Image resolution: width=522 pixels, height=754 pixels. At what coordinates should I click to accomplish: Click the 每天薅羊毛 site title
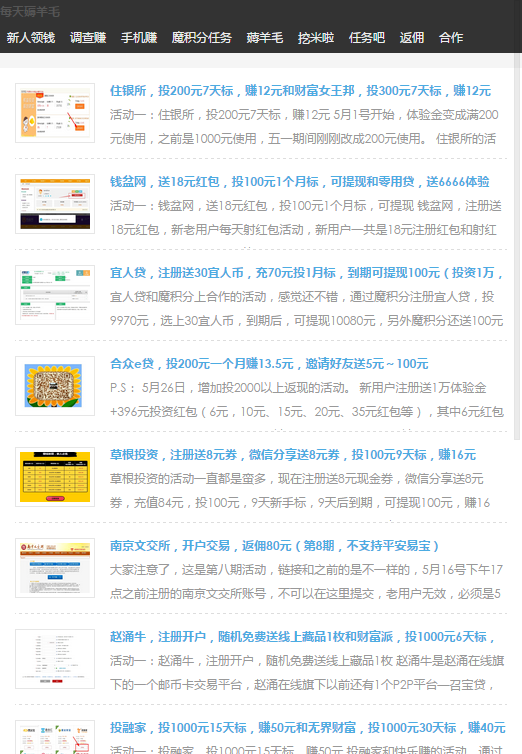pos(30,11)
